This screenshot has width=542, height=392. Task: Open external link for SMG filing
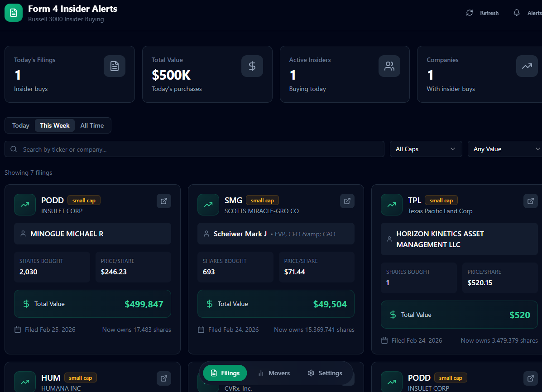tap(347, 201)
